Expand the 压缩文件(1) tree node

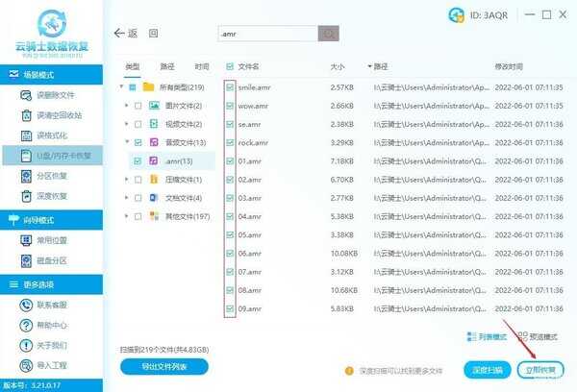pyautogui.click(x=127, y=180)
